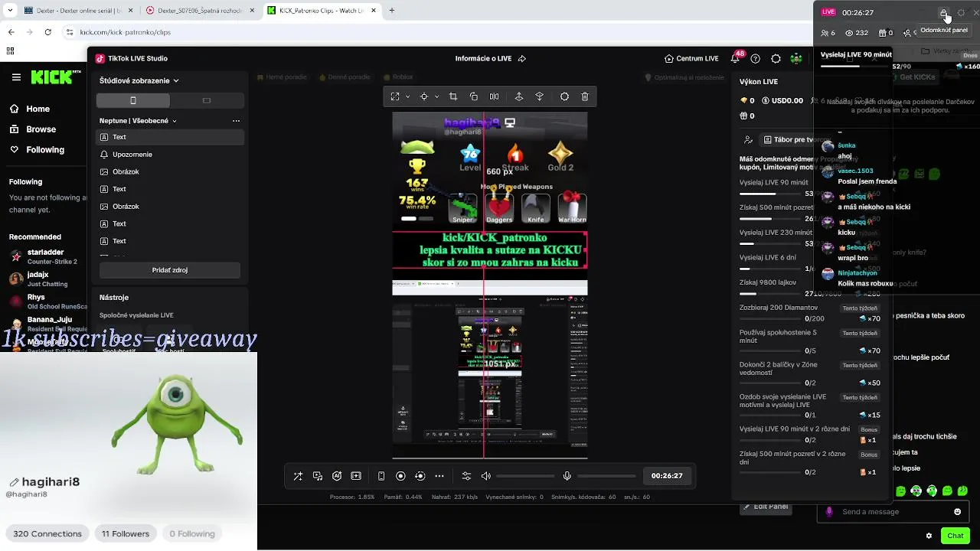Image resolution: width=980 pixels, height=551 pixels.
Task: Open source settings hexagon icon in preview toolbar
Action: pos(564,96)
